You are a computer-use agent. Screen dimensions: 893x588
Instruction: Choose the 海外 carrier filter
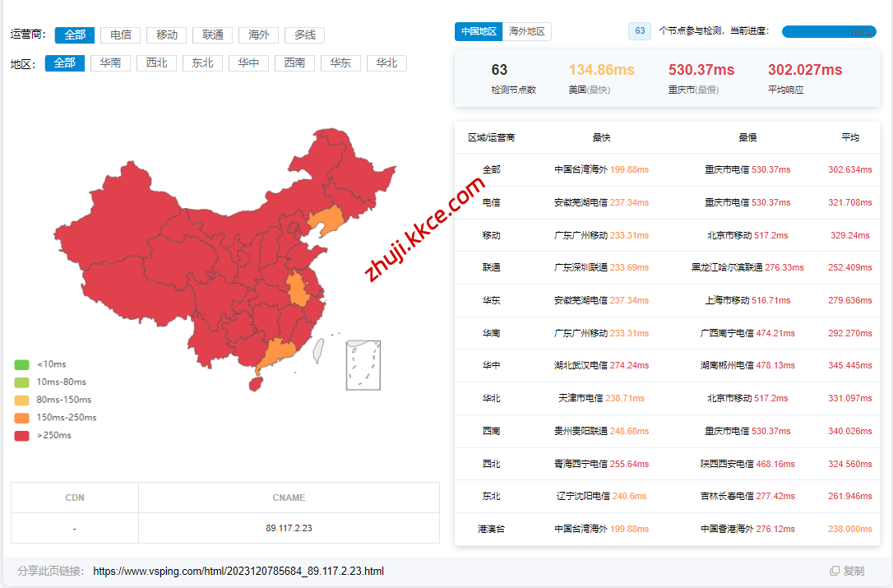[259, 35]
